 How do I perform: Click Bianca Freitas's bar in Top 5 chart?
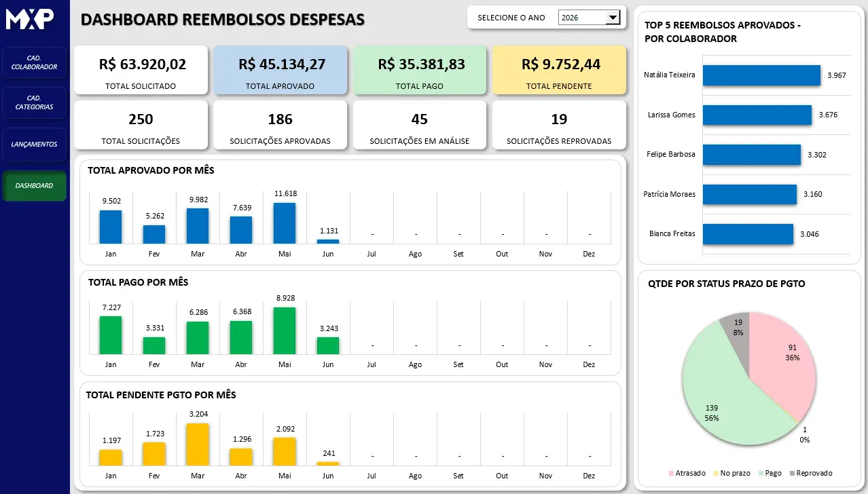coord(748,234)
